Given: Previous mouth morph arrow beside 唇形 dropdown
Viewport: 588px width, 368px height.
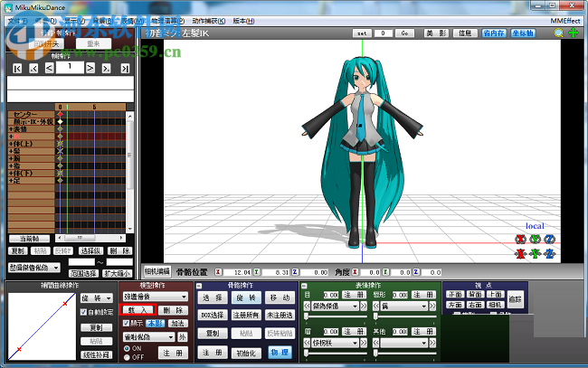Looking at the screenshot, I should [375, 306].
